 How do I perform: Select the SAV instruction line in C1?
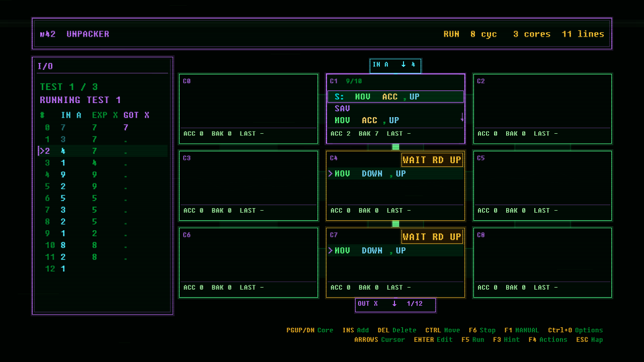pos(395,109)
